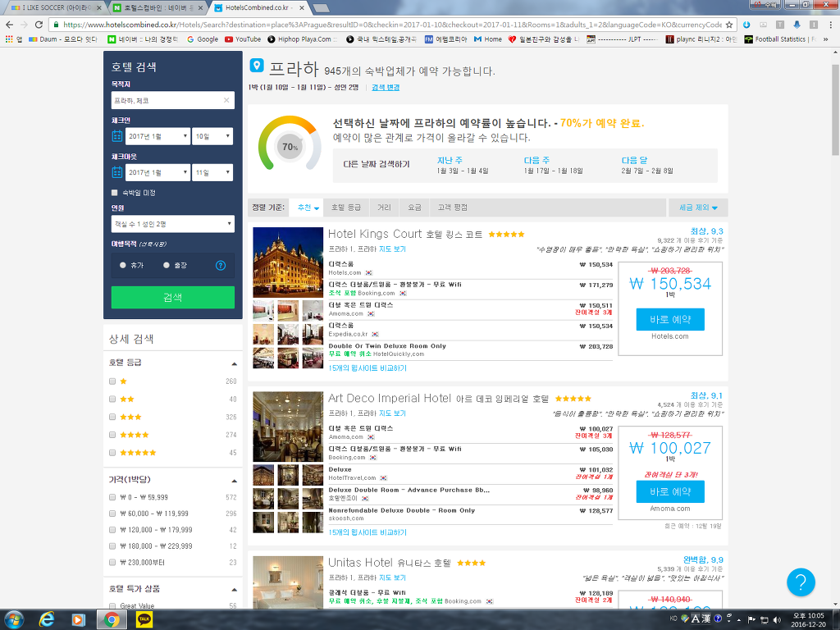
Task: Sort results by 거리
Action: (x=384, y=208)
